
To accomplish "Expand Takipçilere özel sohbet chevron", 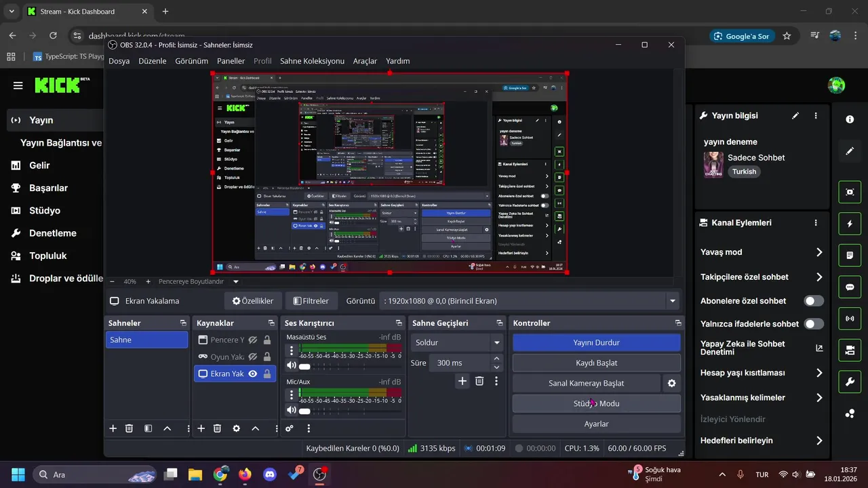I will point(819,277).
